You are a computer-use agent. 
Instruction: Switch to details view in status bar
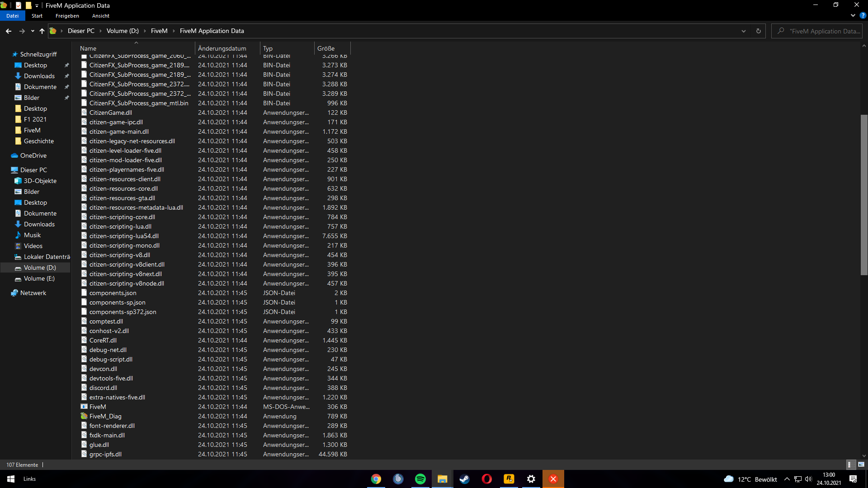tap(850, 465)
